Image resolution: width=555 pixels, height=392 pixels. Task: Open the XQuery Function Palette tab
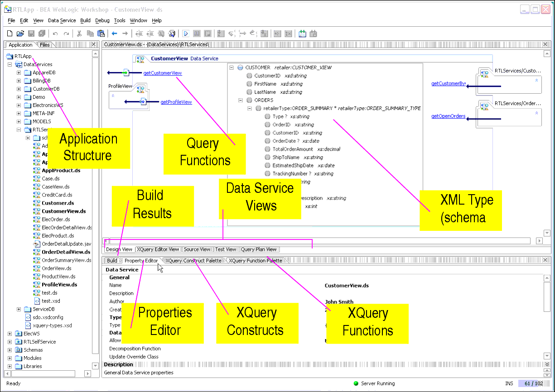[x=255, y=261]
